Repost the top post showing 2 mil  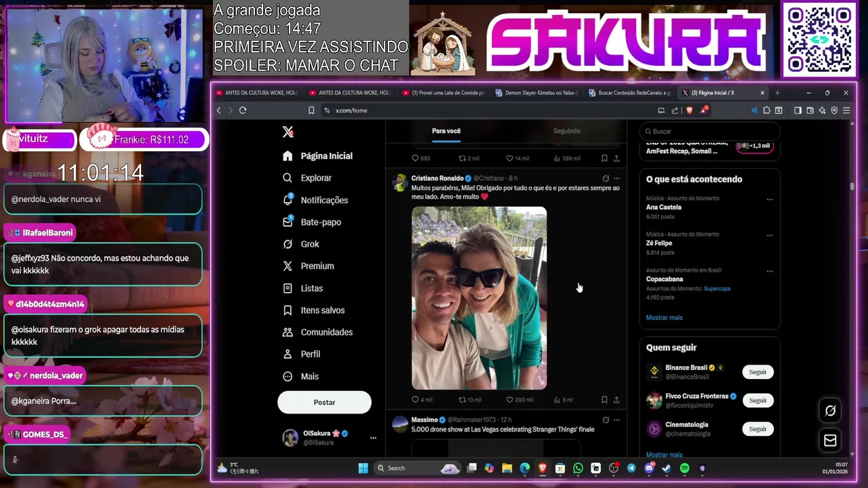469,159
